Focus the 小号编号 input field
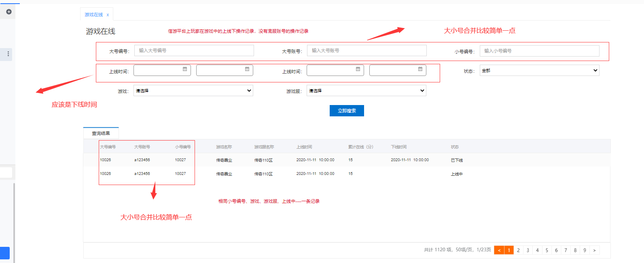This screenshot has height=263, width=644. click(x=540, y=51)
